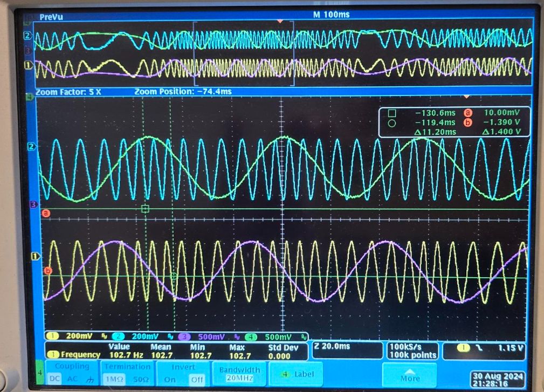Turn Invert On

click(170, 379)
